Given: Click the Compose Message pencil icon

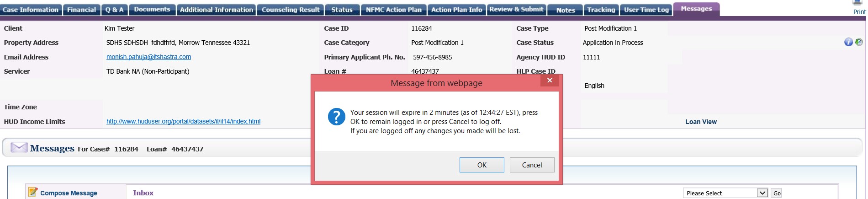Looking at the screenshot, I should 33,192.
